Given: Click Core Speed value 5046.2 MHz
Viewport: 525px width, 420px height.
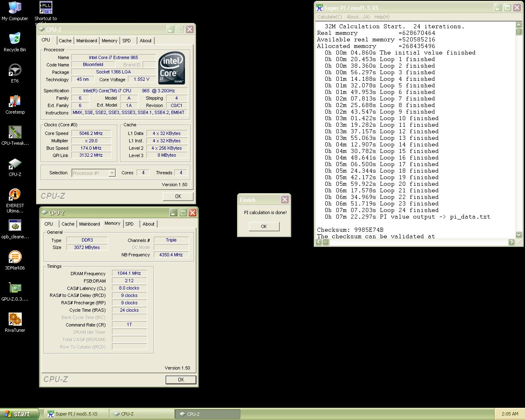Looking at the screenshot, I should pos(91,133).
